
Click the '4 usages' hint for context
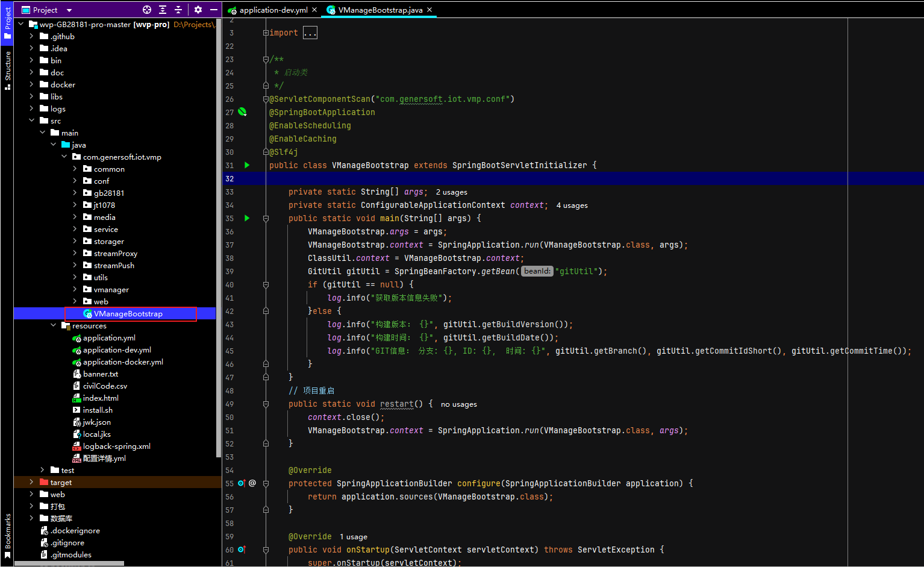click(572, 205)
